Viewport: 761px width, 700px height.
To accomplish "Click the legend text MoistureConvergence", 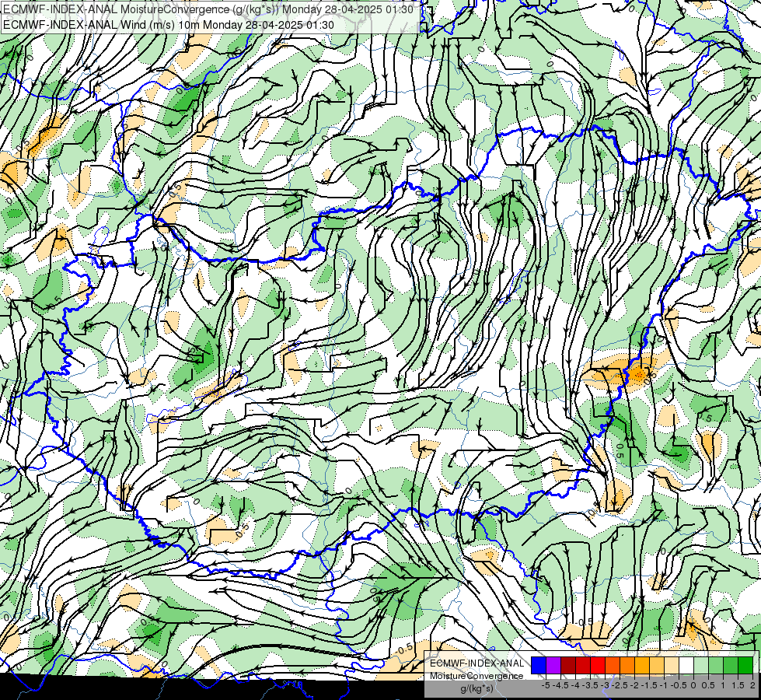I will point(476,676).
